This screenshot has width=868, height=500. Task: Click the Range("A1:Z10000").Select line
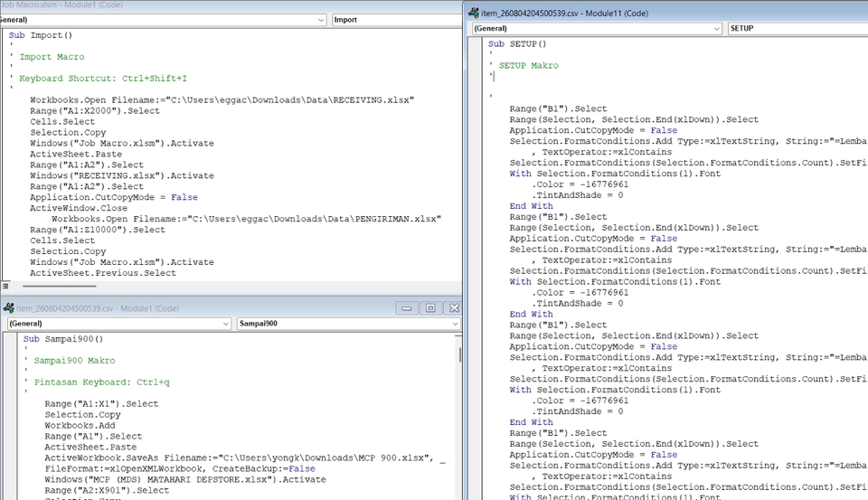click(x=98, y=230)
